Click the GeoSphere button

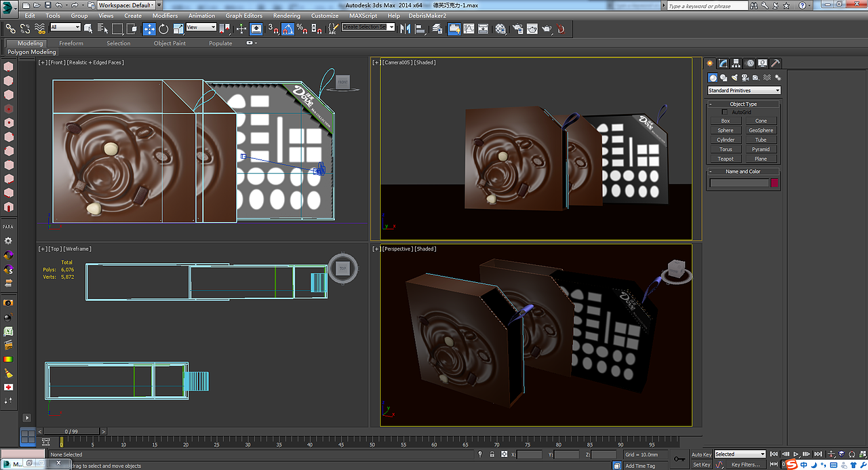[x=761, y=130]
